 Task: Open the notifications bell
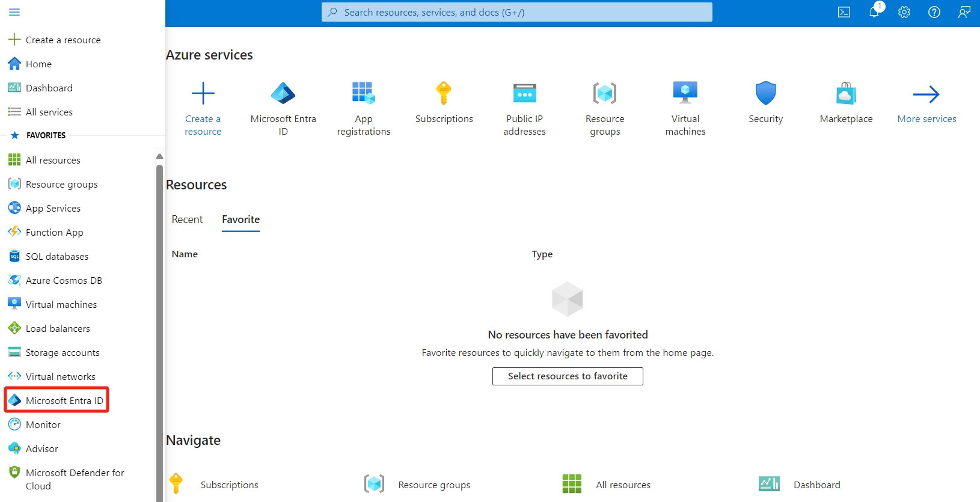coord(874,12)
